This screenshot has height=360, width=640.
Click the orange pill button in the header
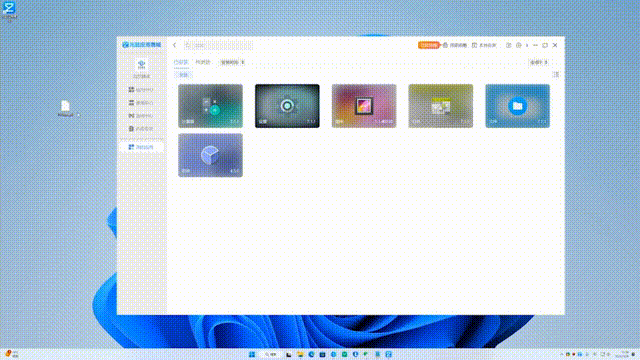pyautogui.click(x=429, y=45)
